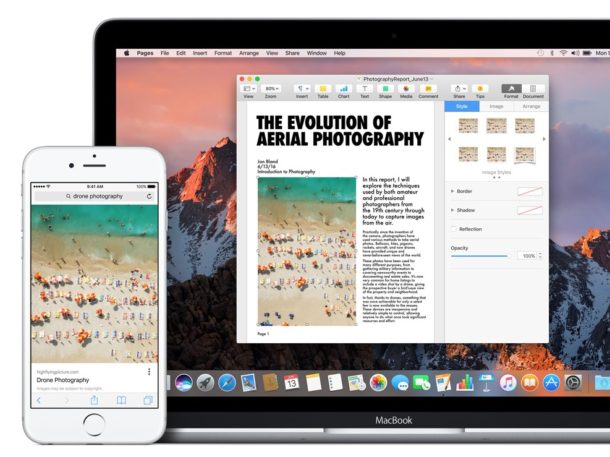The width and height of the screenshot is (610, 457).
Task: Switch to the Image tab
Action: tap(496, 106)
